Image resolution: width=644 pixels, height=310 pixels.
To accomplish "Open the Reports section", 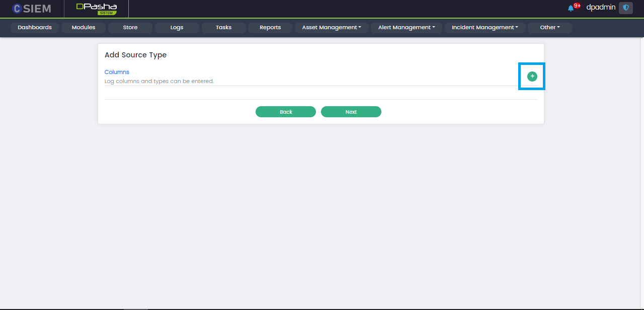I will [270, 28].
